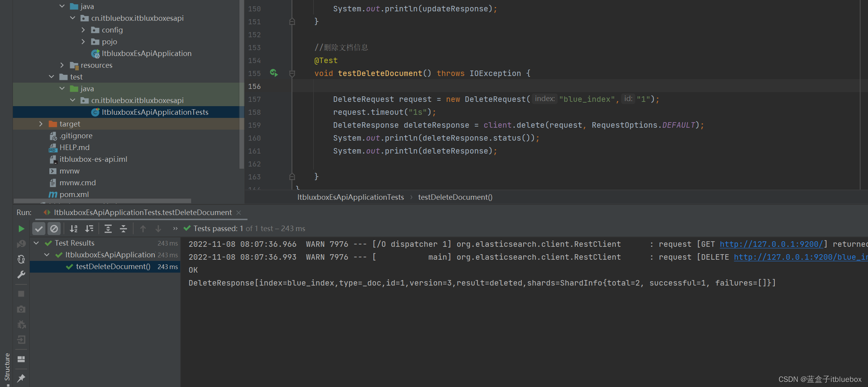Click Rerun Failed Tests icon
Viewport: 868px width, 387px height.
pos(21,244)
